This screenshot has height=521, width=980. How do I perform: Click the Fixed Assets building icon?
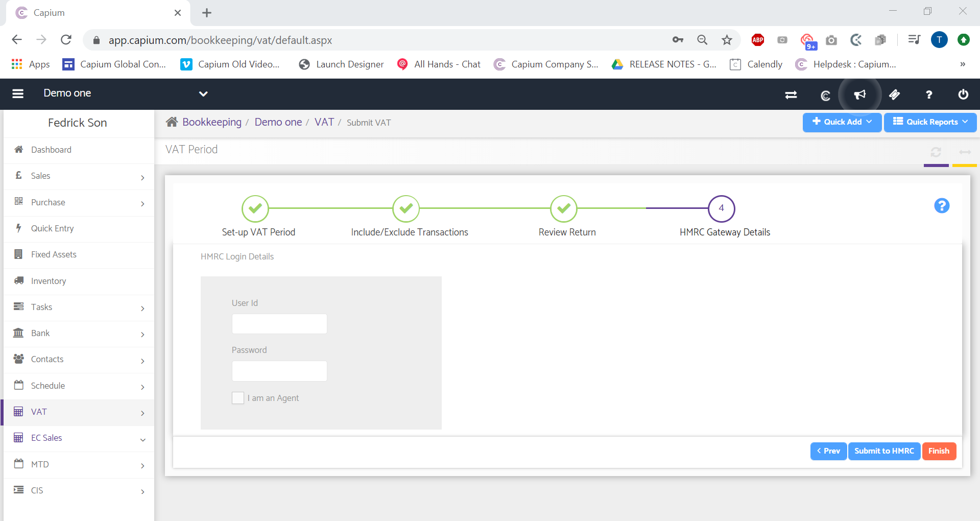[18, 254]
